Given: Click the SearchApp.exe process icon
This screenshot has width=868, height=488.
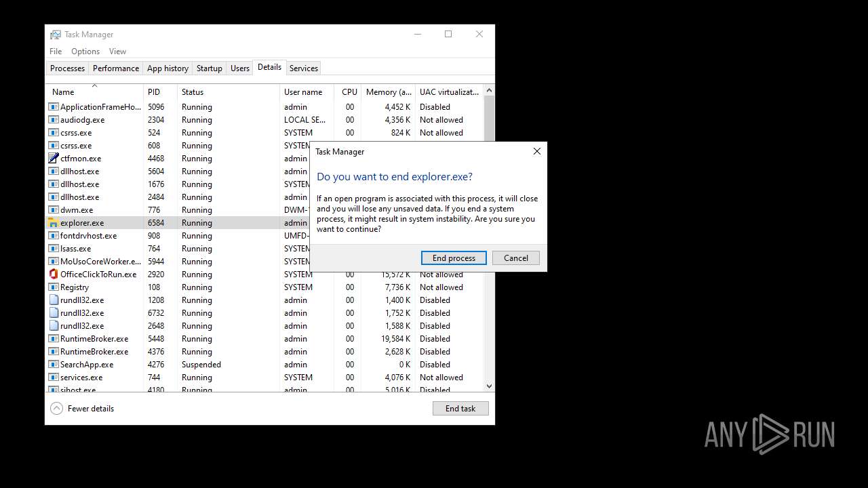Looking at the screenshot, I should click(54, 364).
